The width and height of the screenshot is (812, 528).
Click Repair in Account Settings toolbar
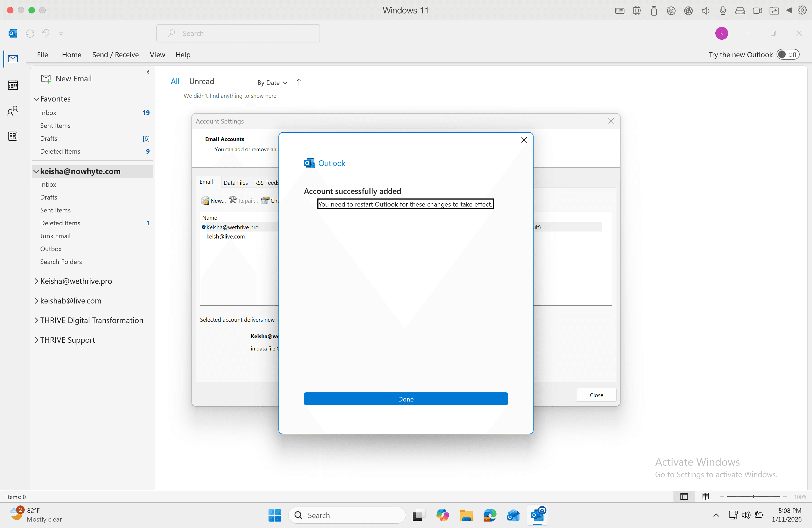pos(243,200)
